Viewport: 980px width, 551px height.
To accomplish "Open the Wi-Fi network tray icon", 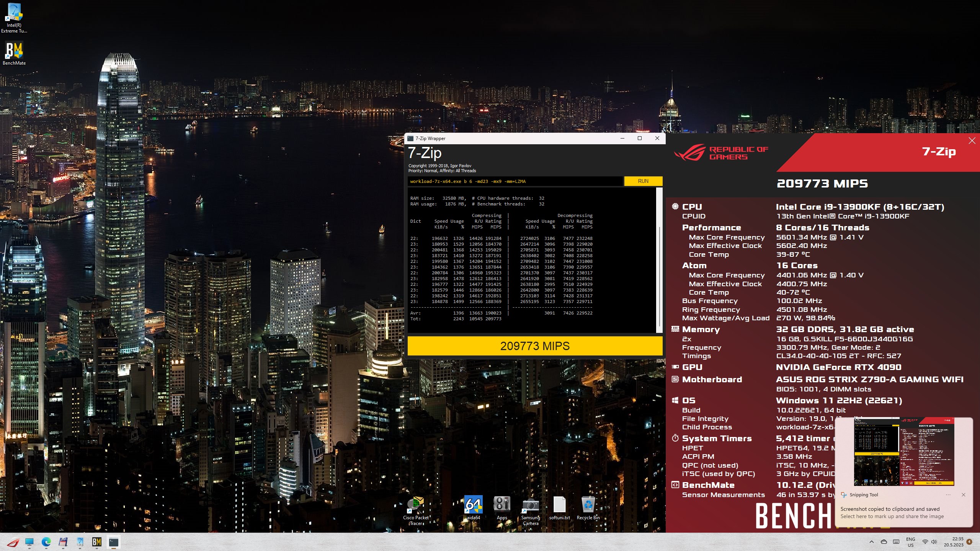I will 925,542.
